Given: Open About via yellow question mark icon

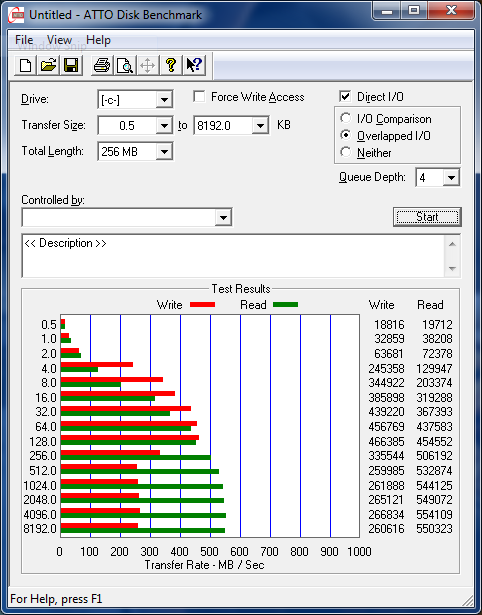Looking at the screenshot, I should point(170,65).
